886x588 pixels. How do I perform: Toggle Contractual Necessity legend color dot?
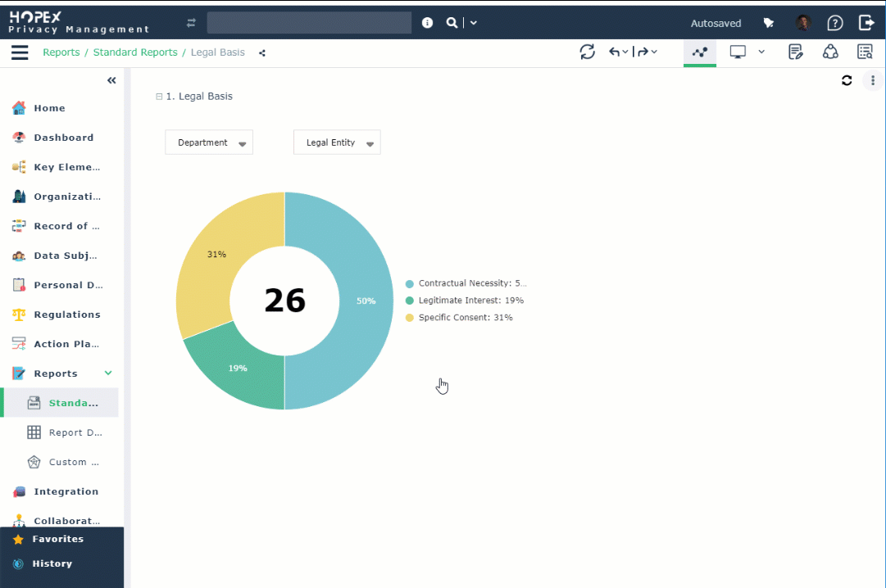pos(410,283)
